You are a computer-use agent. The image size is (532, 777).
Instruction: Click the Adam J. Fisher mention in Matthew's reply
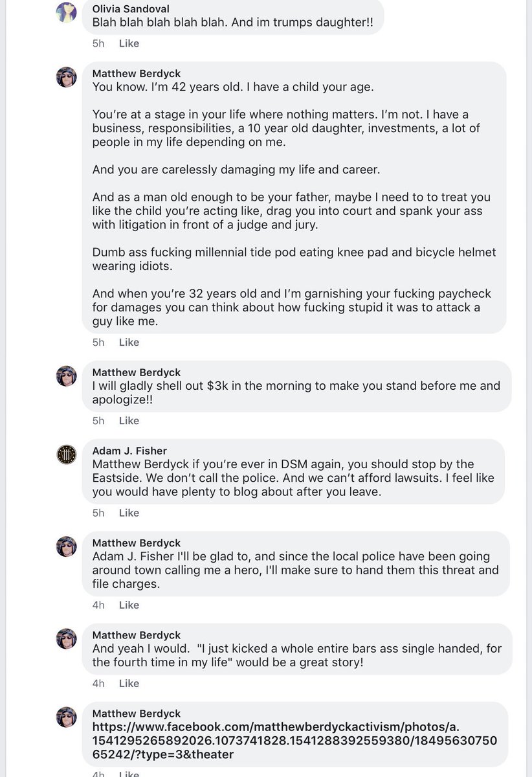[x=131, y=556]
